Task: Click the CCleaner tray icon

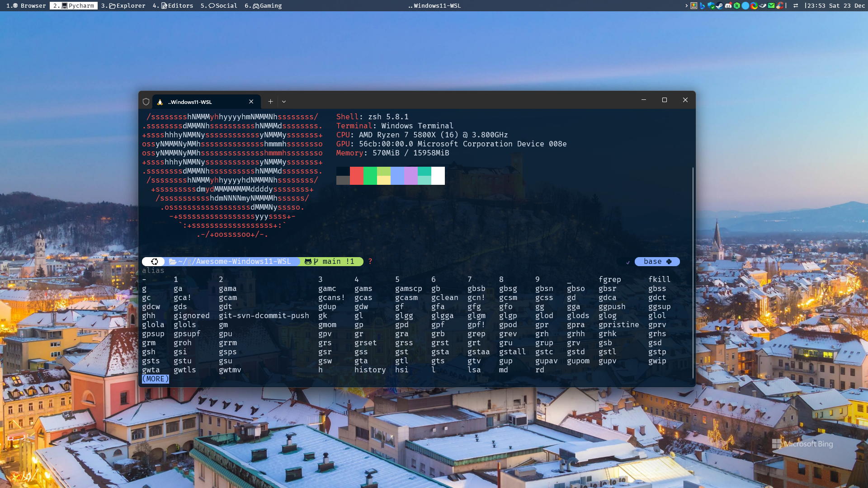Action: coord(780,6)
